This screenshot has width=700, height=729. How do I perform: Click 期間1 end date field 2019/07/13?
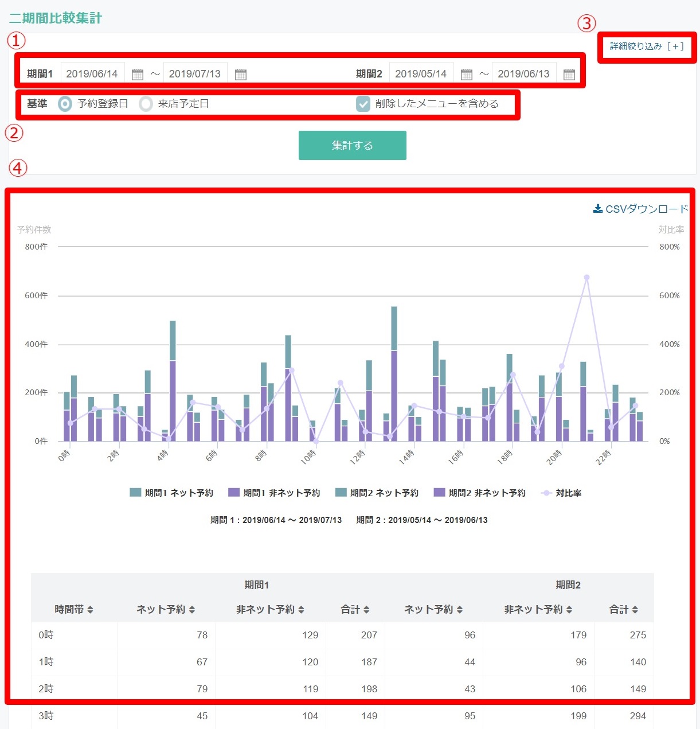click(195, 74)
